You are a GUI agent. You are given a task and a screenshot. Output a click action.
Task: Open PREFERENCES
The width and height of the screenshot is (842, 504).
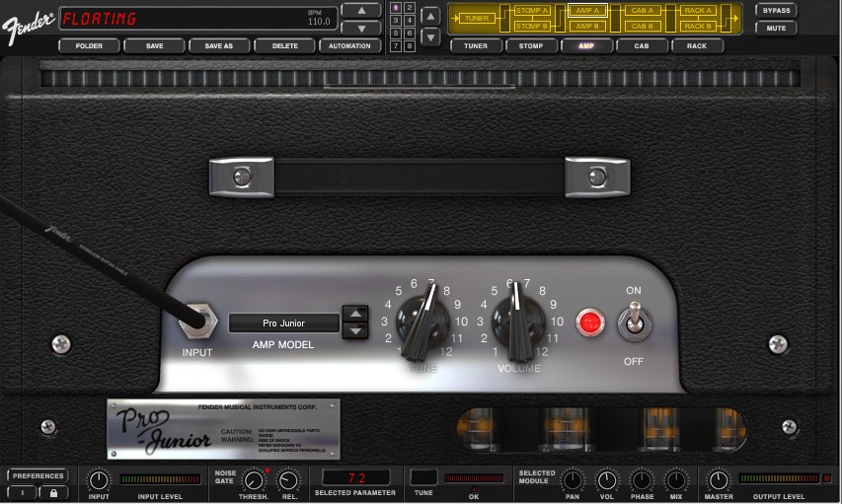coord(38,476)
